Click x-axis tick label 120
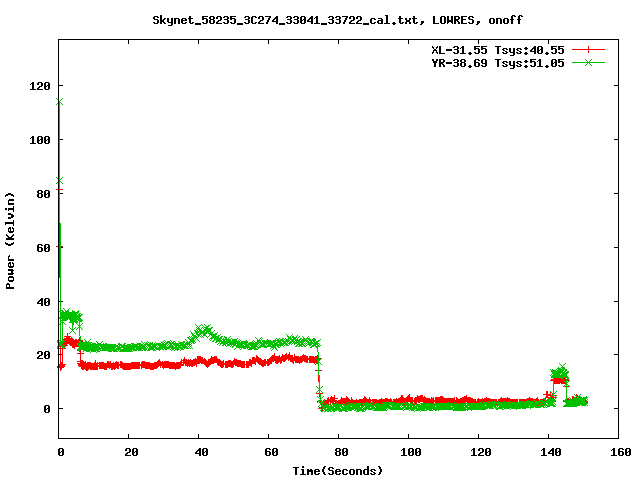Screen dimensions: 640x480 pos(481,452)
